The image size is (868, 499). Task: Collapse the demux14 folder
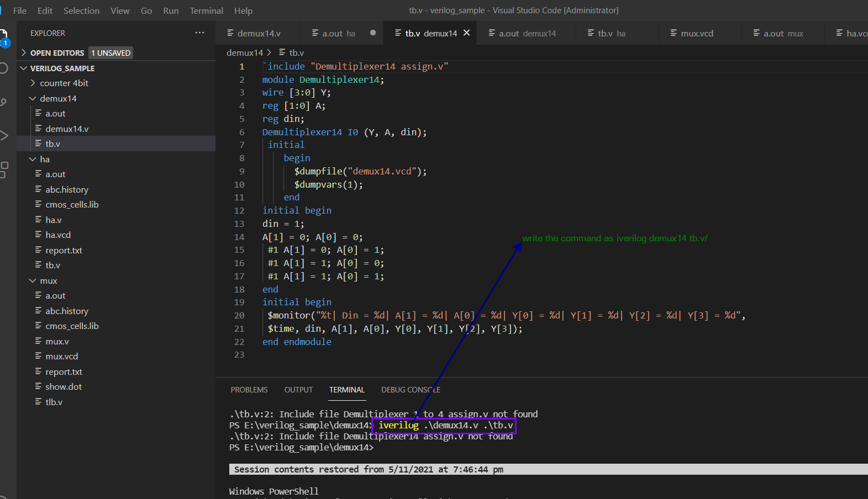(x=33, y=98)
